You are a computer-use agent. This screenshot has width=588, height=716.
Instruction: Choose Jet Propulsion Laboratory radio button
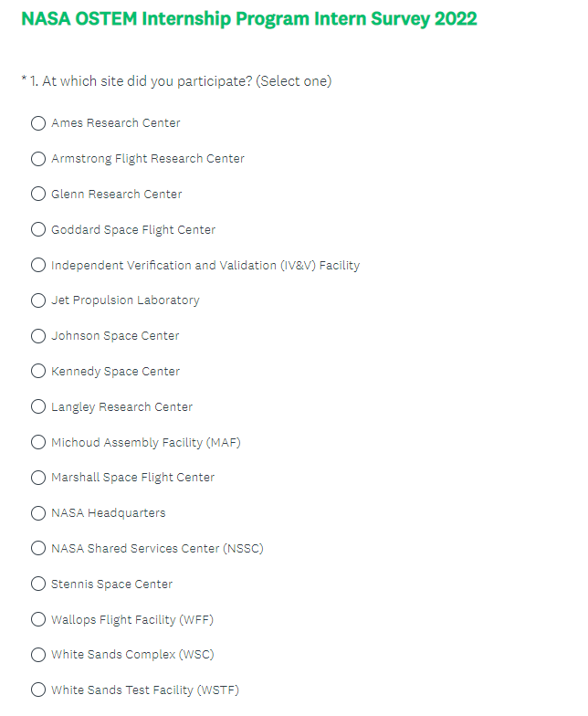click(x=38, y=300)
